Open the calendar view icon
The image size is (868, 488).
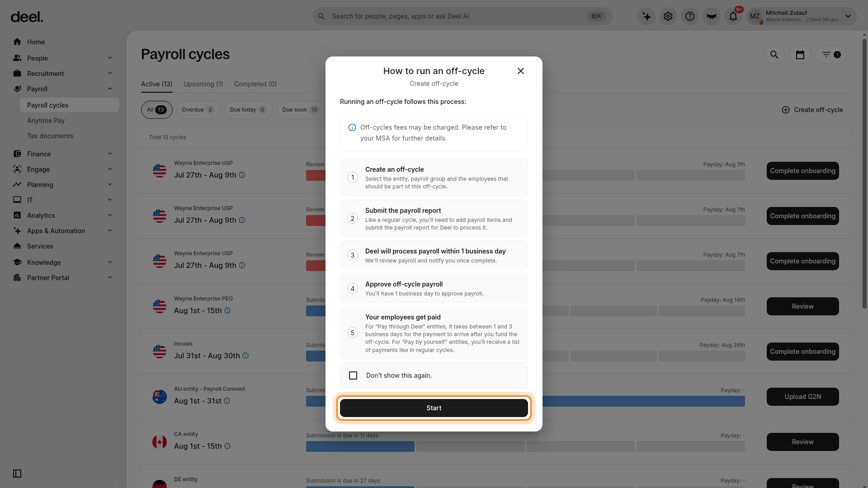800,55
